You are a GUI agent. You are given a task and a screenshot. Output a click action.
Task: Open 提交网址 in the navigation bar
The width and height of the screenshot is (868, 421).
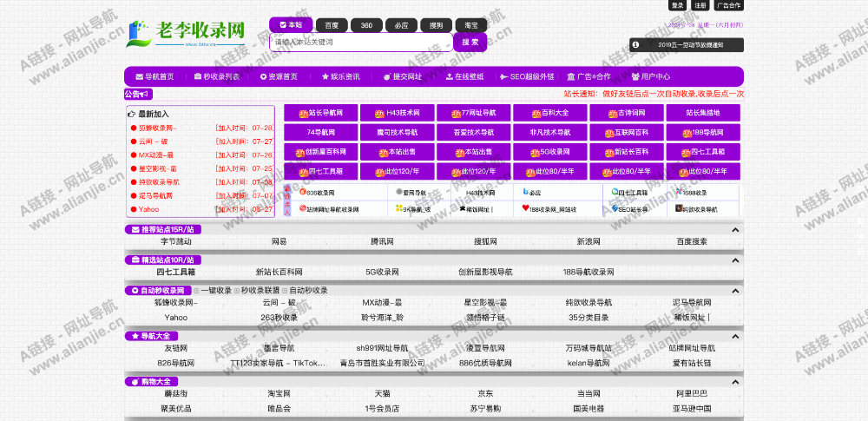pyautogui.click(x=402, y=76)
